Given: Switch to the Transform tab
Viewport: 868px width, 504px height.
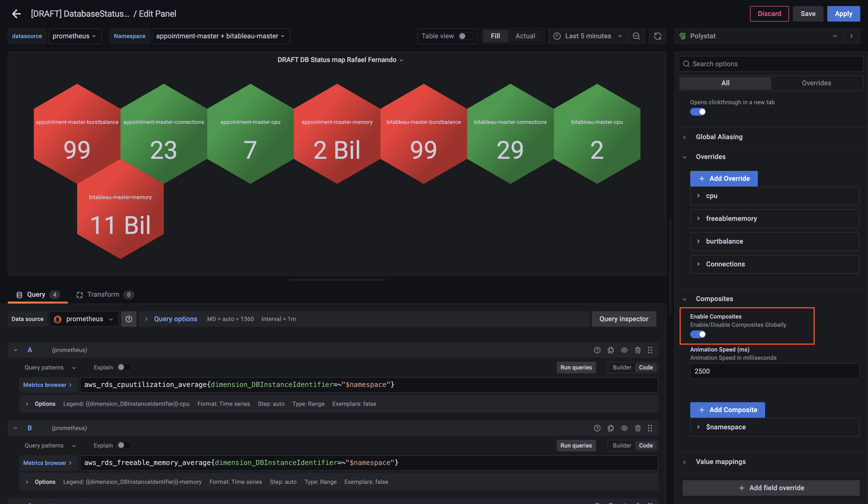Looking at the screenshot, I should click(x=103, y=294).
